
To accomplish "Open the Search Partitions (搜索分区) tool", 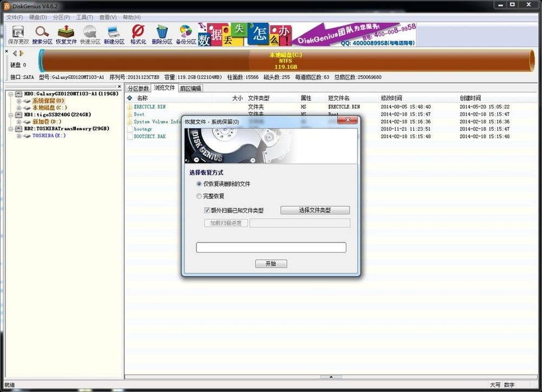I will [x=42, y=35].
